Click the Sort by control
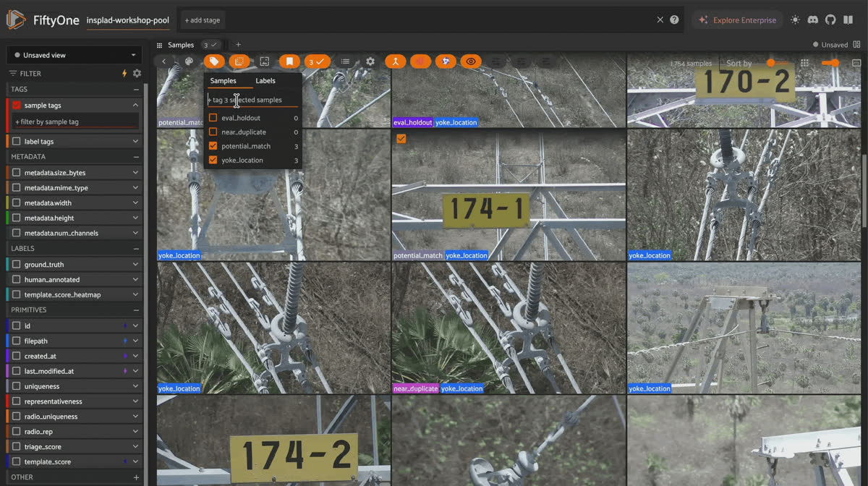Image resolution: width=868 pixels, height=486 pixels. point(739,64)
